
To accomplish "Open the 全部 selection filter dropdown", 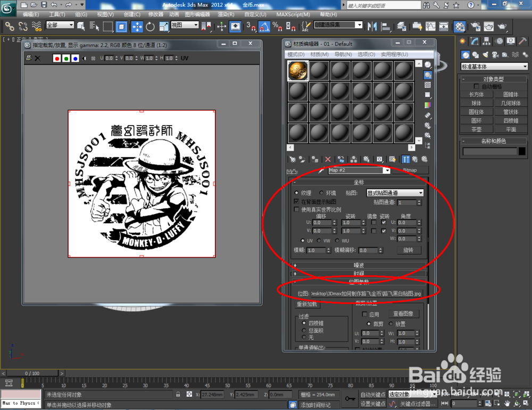I will (x=60, y=25).
